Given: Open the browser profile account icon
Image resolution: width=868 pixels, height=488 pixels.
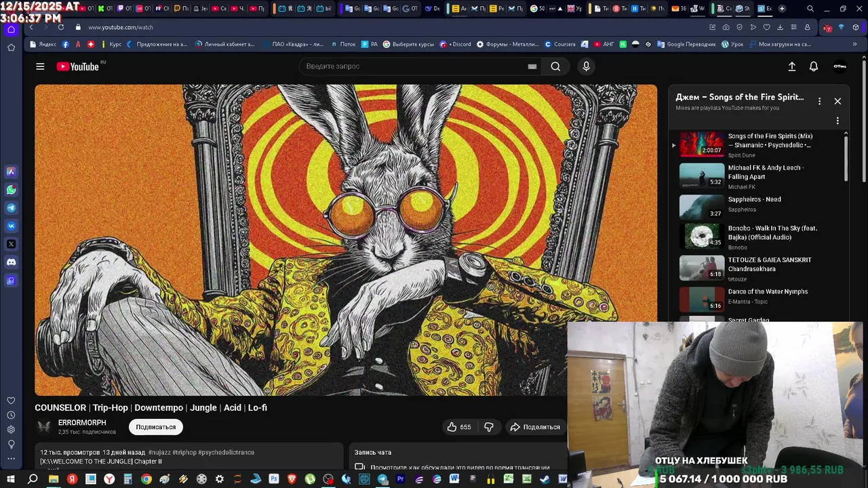Looking at the screenshot, I should pos(807,27).
